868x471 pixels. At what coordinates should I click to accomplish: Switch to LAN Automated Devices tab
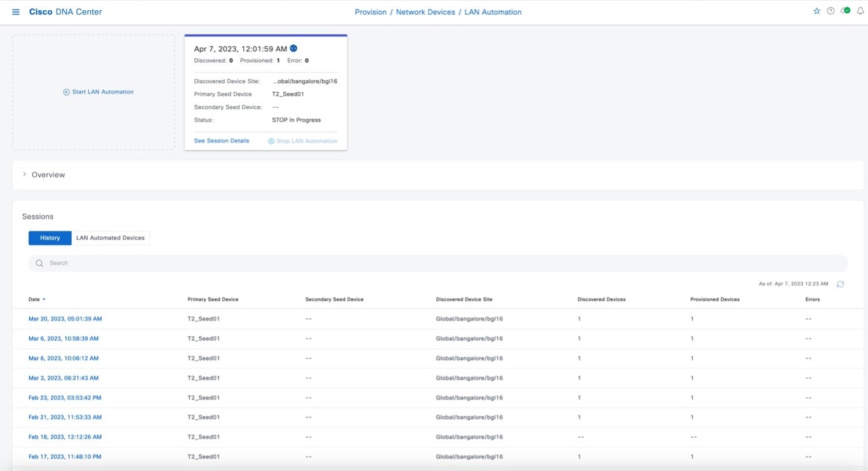pos(110,238)
